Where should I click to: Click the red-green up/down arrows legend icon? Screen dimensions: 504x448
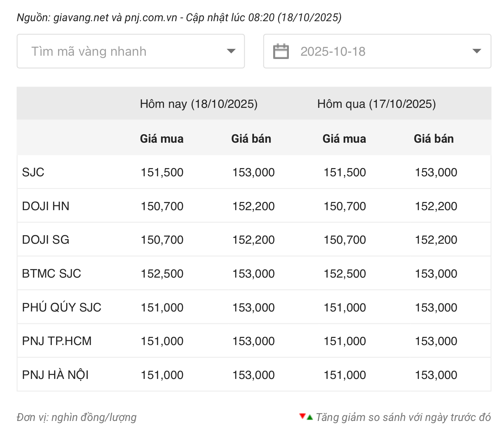coord(306,417)
